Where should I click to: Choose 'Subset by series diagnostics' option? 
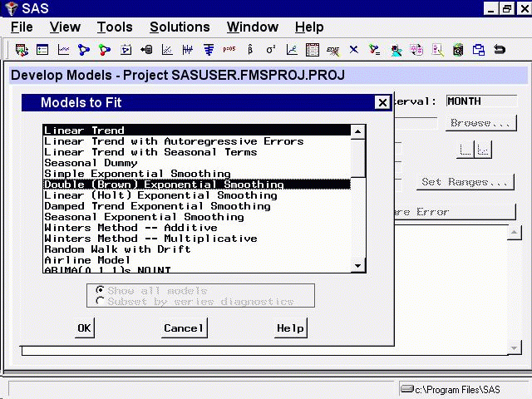tap(101, 301)
